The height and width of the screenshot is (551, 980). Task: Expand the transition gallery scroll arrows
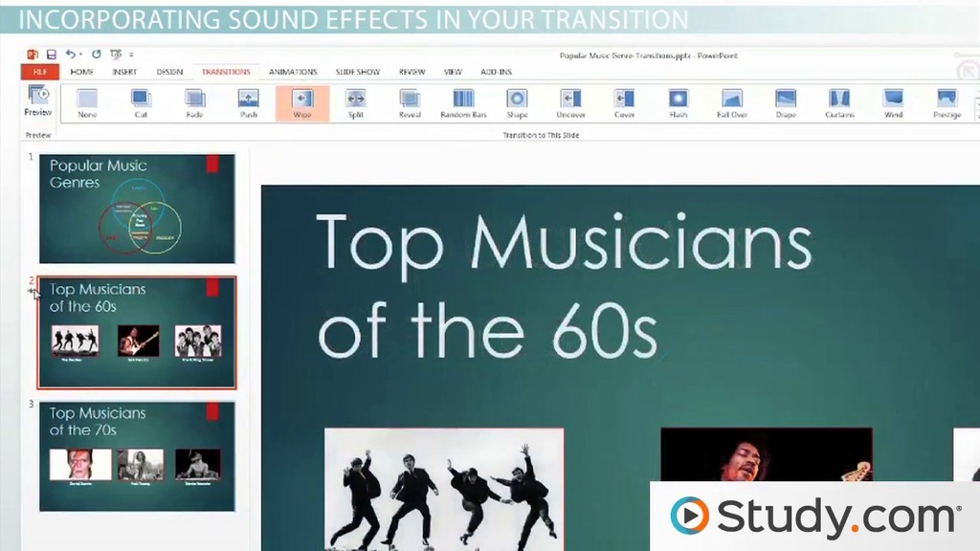click(976, 103)
